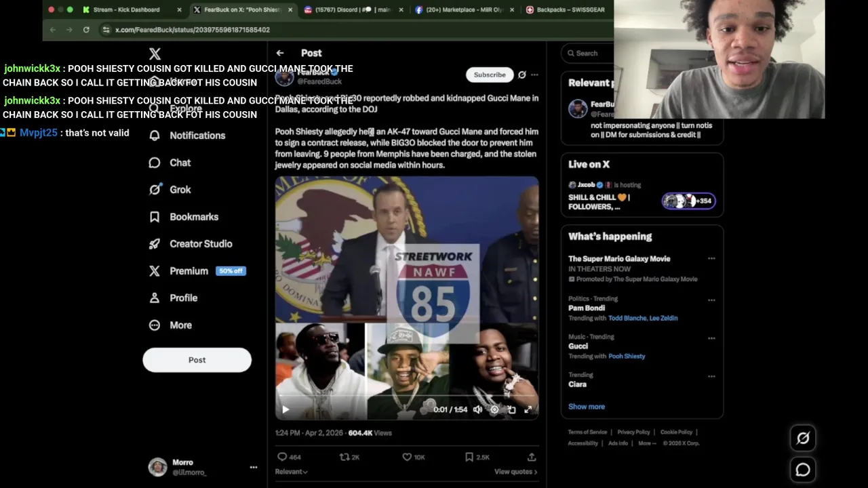The height and width of the screenshot is (488, 868).
Task: Open the Todd Blanche trending link
Action: (627, 318)
